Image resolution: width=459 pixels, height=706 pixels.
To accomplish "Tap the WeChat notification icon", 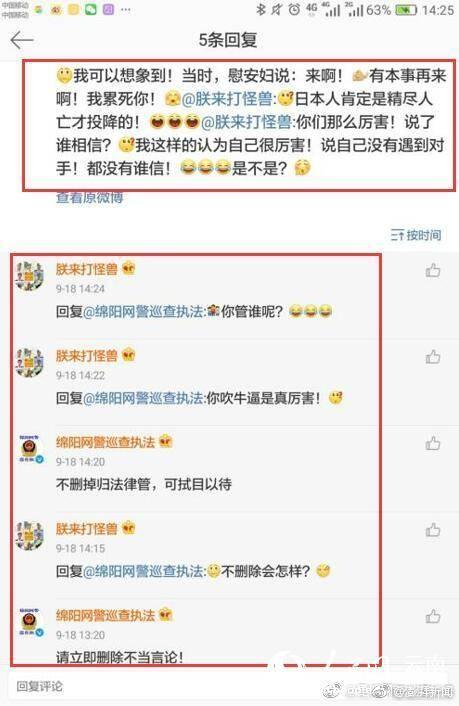I will [91, 9].
